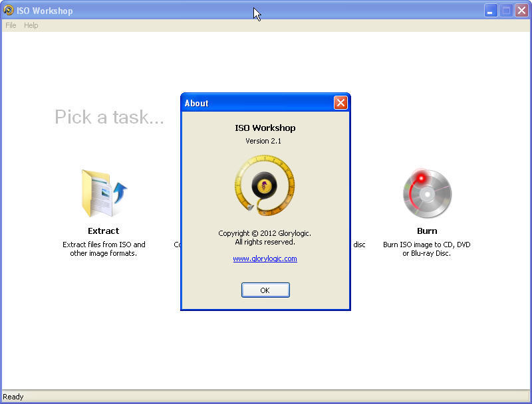The height and width of the screenshot is (404, 532).
Task: Close the About dialog
Action: [265, 290]
